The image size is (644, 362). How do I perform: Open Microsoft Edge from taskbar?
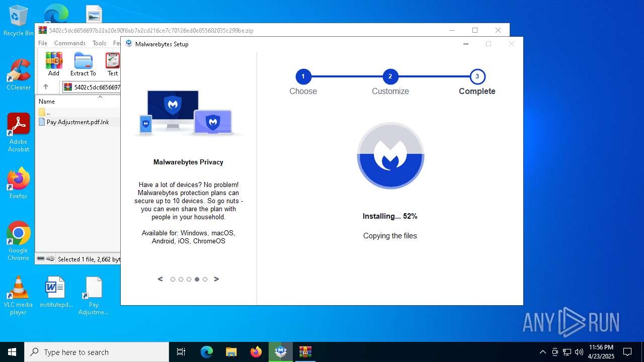tap(207, 352)
